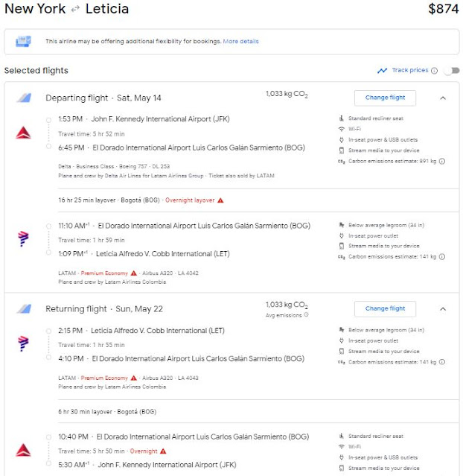Click the round-trip arrows between New York and Leticia
This screenshot has height=476, width=463.
pyautogui.click(x=75, y=10)
